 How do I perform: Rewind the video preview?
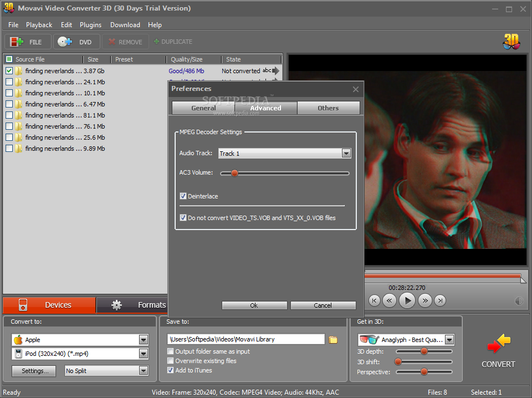pos(390,300)
